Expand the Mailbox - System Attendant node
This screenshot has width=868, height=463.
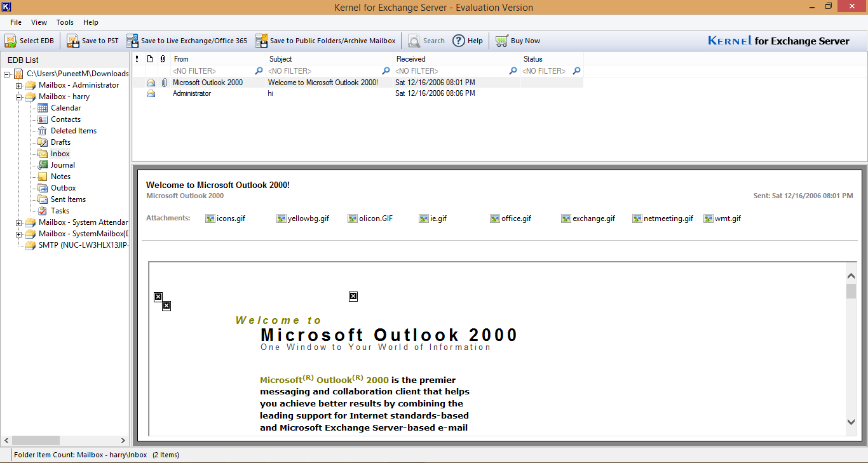19,222
